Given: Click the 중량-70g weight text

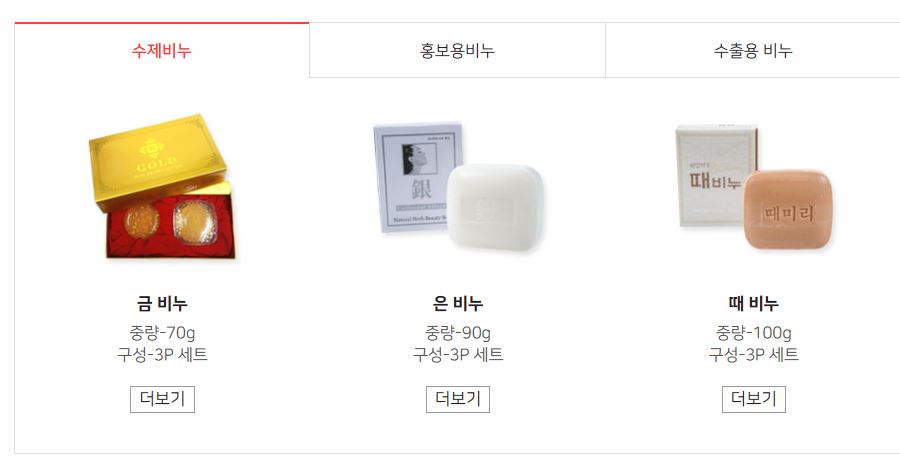Looking at the screenshot, I should pos(162,332).
